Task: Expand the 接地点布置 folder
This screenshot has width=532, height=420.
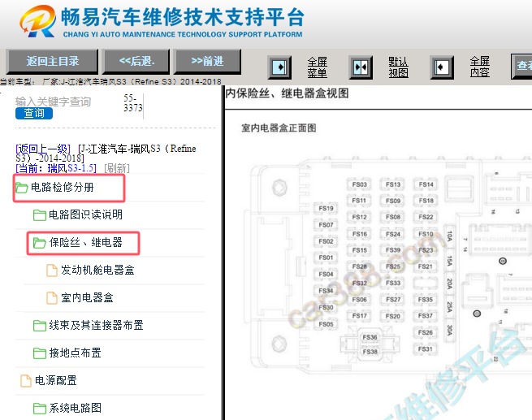Action: click(75, 353)
